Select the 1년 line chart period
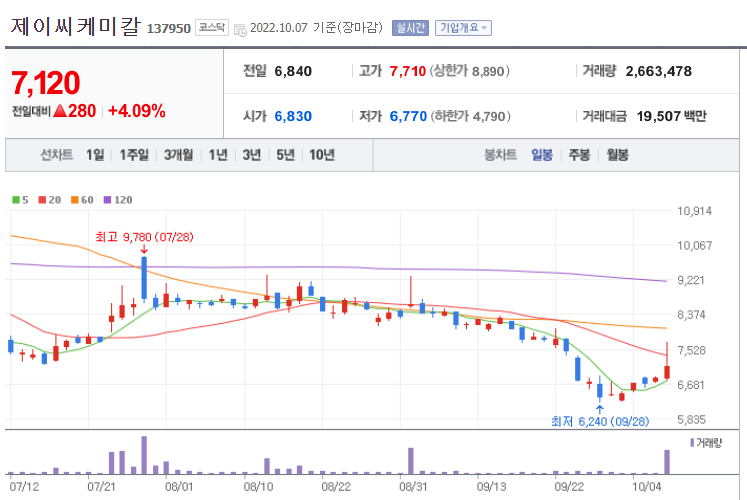 [x=218, y=155]
